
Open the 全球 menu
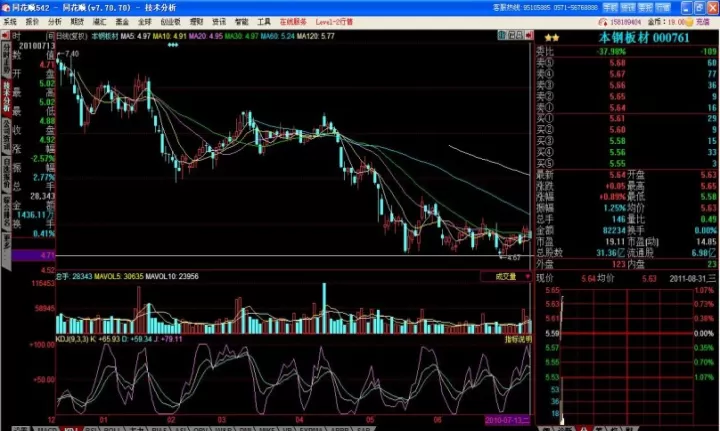click(x=145, y=22)
